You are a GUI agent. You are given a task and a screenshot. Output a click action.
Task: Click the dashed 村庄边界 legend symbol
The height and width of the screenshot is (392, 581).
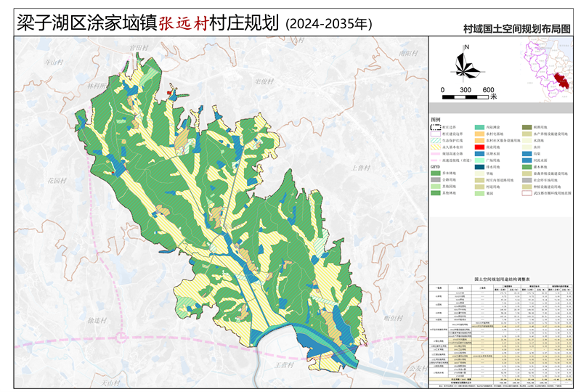pyautogui.click(x=436, y=127)
